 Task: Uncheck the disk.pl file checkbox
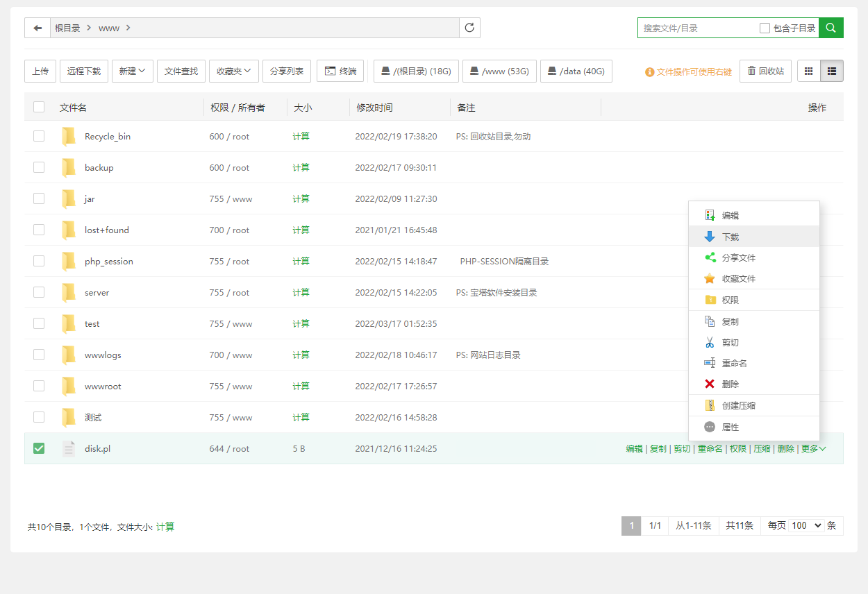pos(39,448)
